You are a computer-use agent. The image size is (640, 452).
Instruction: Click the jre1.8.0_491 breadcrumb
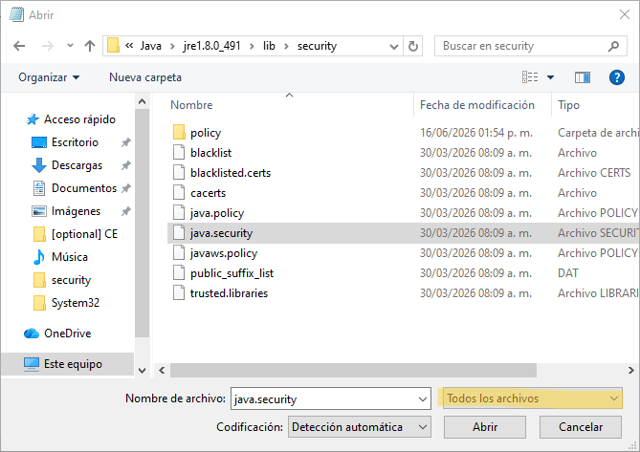click(211, 46)
